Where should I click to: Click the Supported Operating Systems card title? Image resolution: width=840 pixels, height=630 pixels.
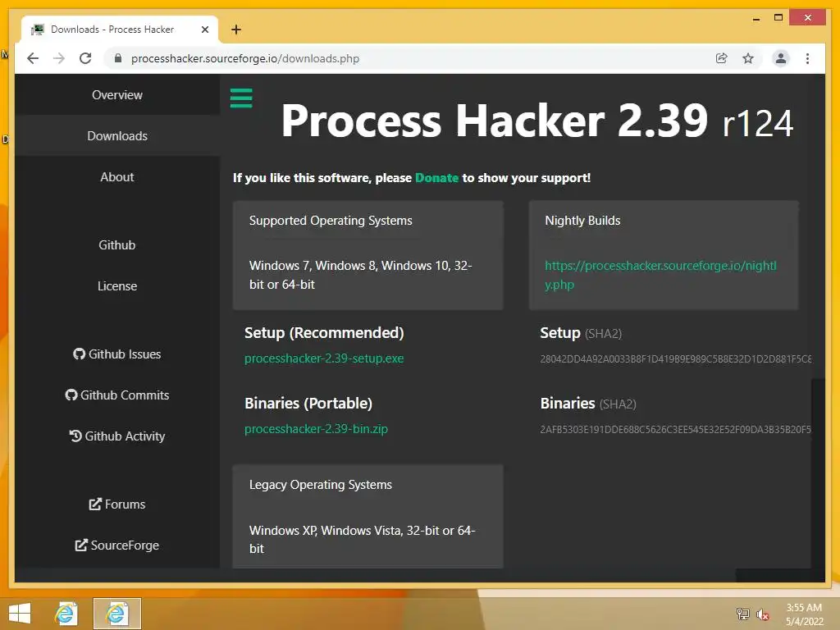click(331, 221)
